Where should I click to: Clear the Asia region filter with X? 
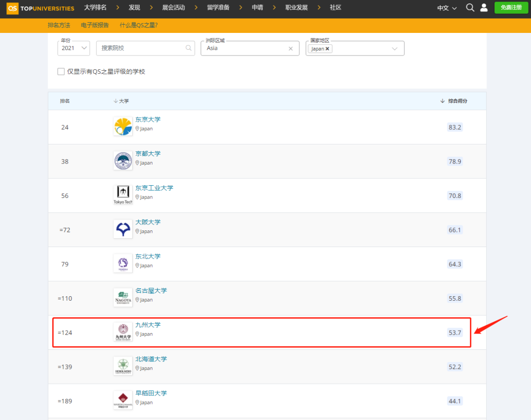click(x=291, y=49)
